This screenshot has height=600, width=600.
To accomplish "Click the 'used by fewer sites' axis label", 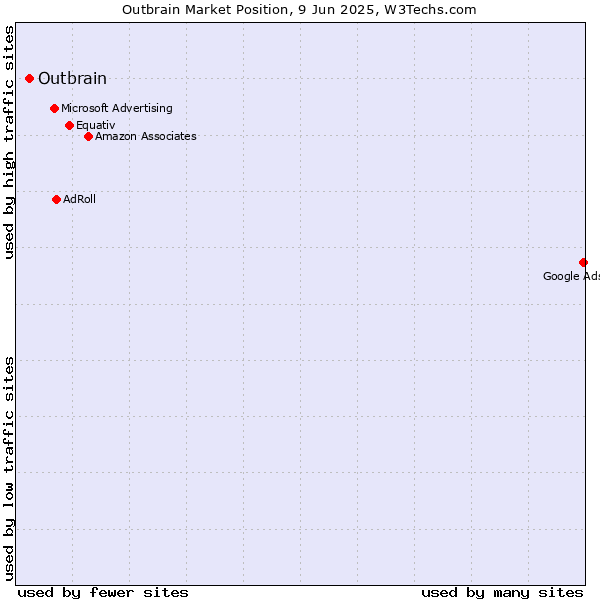I will click(x=103, y=593).
